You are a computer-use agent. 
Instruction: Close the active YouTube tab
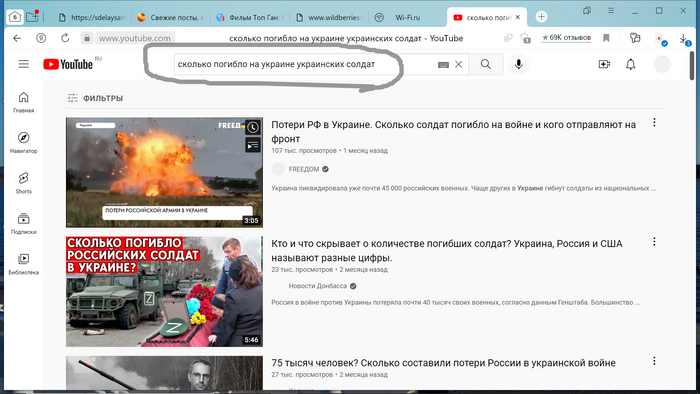pos(518,17)
